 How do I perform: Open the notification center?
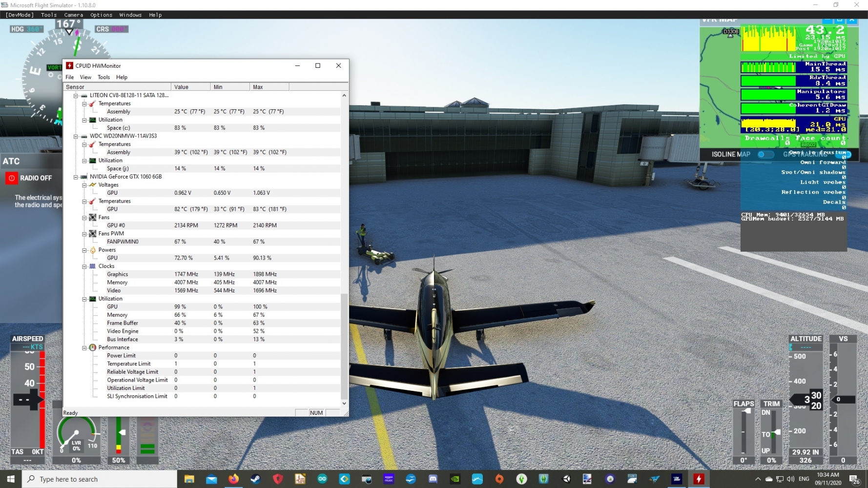pos(854,479)
